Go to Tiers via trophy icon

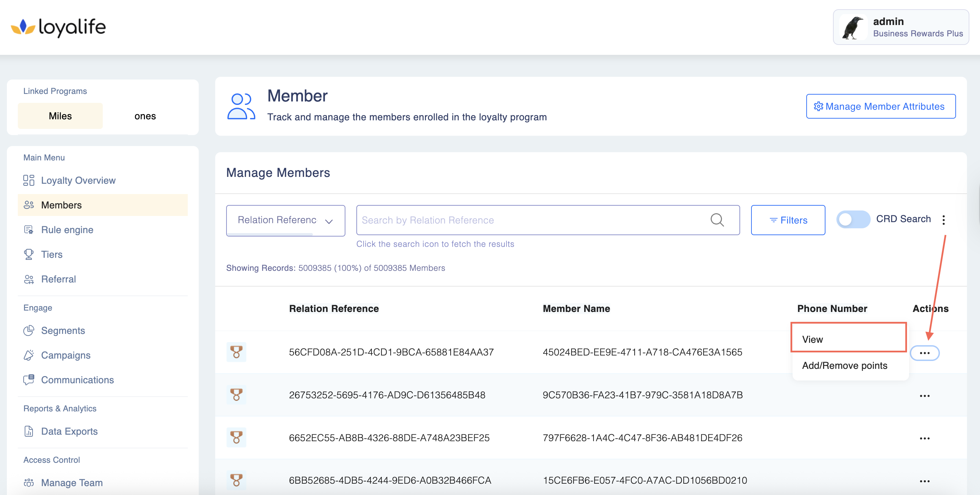[x=29, y=254]
